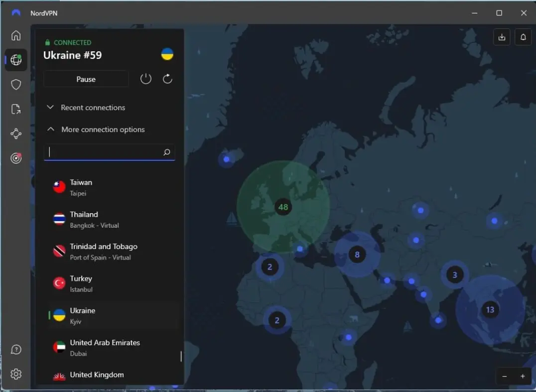Click the country search field
The width and height of the screenshot is (536, 392).
(105, 152)
